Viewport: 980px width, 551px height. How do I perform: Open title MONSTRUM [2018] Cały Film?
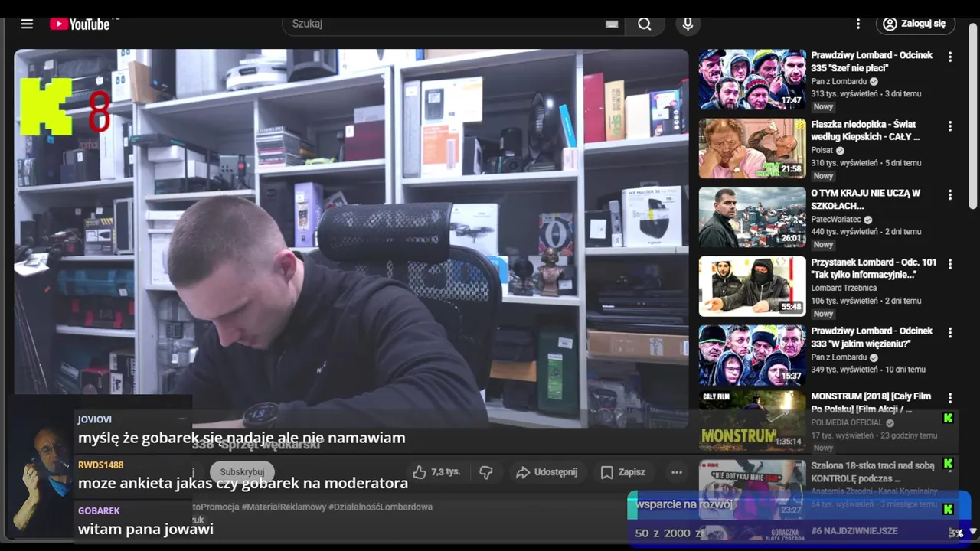(871, 403)
